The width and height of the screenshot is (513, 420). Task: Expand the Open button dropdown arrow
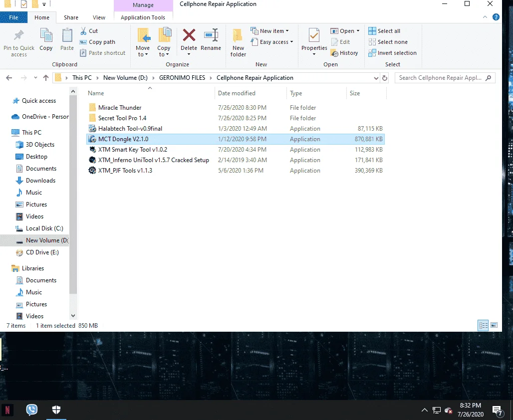click(358, 31)
